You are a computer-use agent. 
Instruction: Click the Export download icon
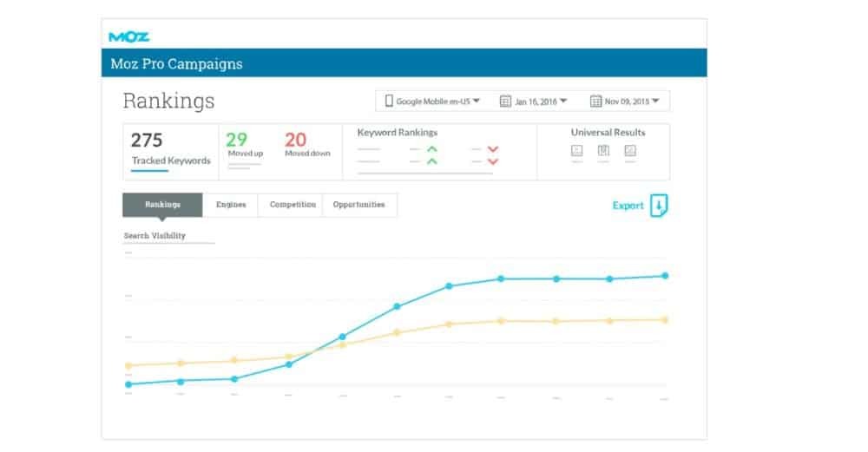coord(659,206)
